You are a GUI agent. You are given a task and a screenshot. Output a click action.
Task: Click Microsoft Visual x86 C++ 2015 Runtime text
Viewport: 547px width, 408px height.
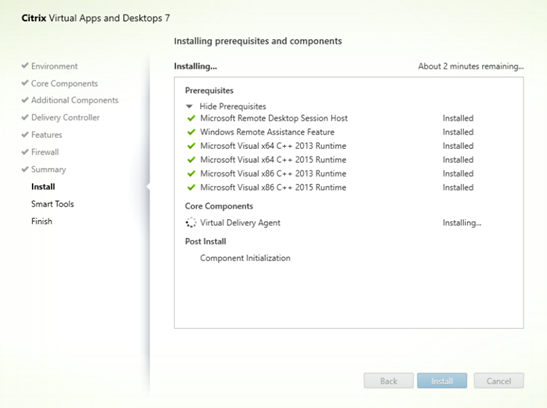(273, 188)
